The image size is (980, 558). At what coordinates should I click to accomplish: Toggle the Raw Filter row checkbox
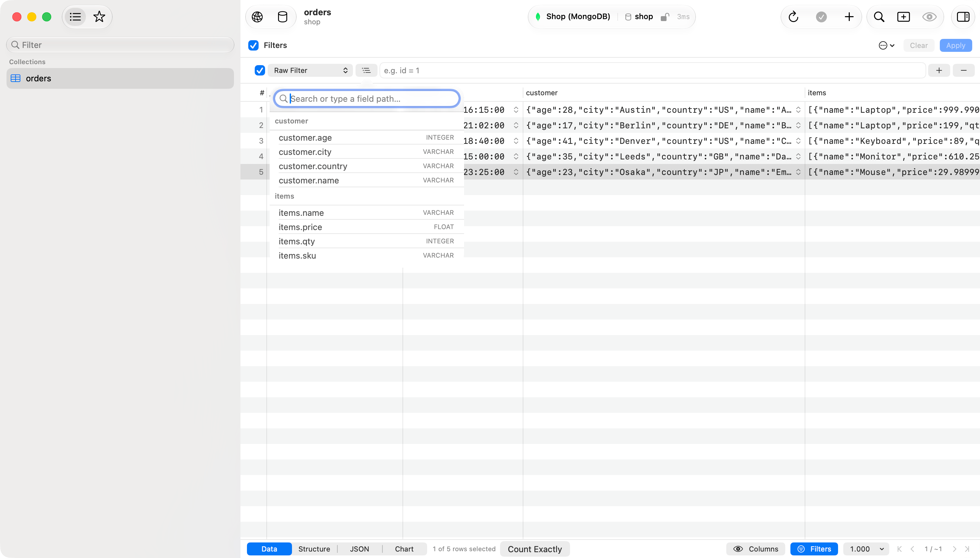260,71
